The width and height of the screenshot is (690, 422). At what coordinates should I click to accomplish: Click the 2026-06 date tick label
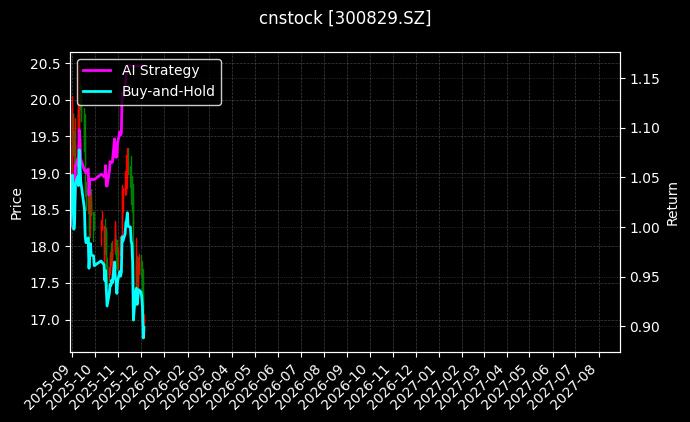tap(255, 386)
